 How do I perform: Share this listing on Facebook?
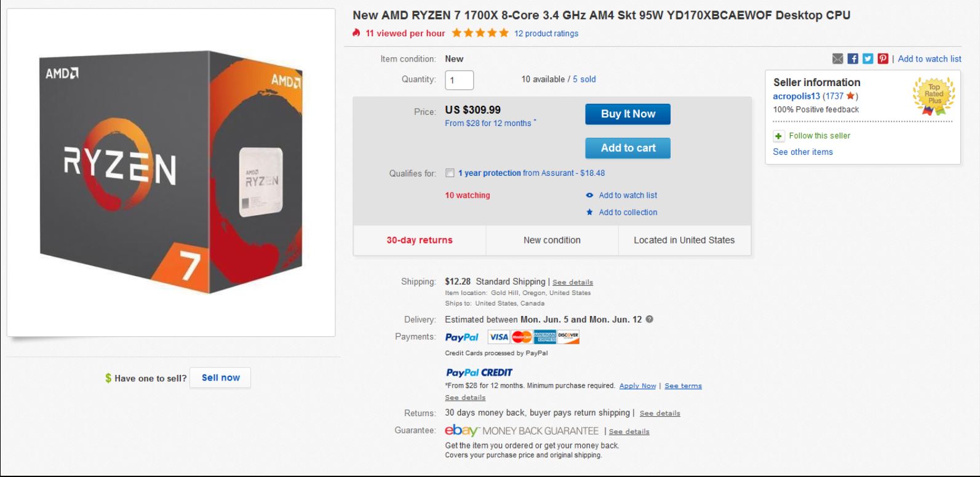pyautogui.click(x=853, y=58)
